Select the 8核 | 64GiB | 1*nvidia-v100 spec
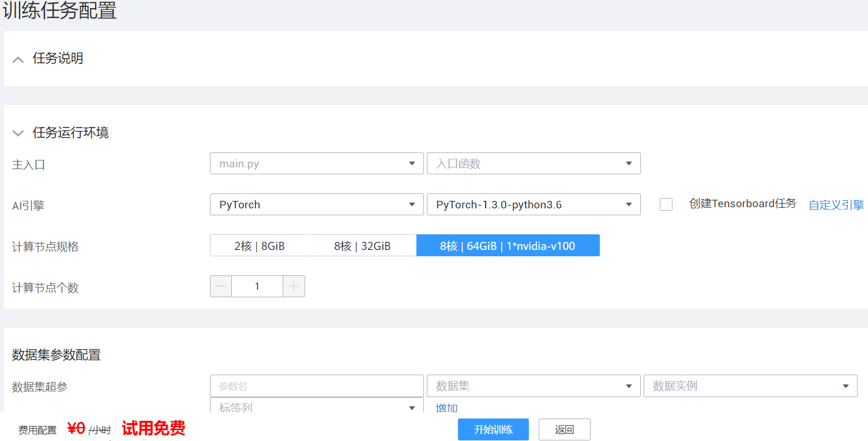This screenshot has height=441, width=868. (x=508, y=246)
